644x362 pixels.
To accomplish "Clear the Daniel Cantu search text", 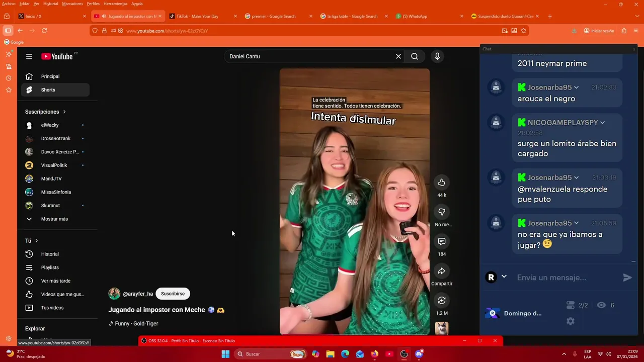I will point(398,56).
